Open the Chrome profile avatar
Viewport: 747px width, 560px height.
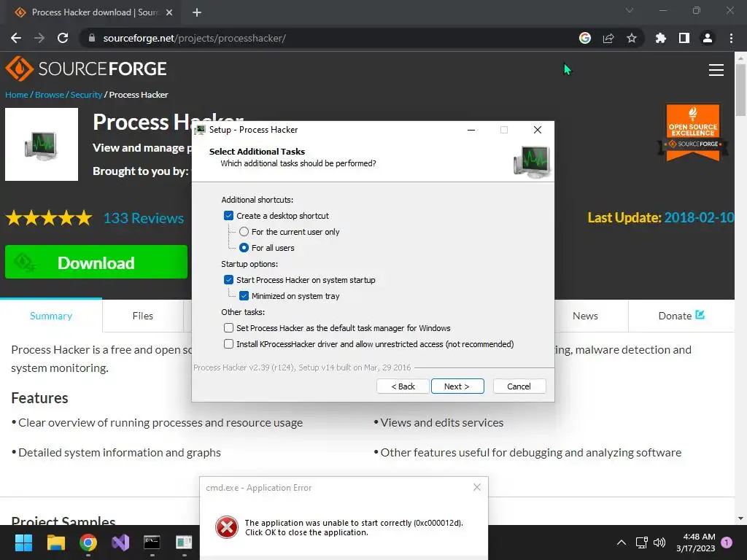coord(708,38)
